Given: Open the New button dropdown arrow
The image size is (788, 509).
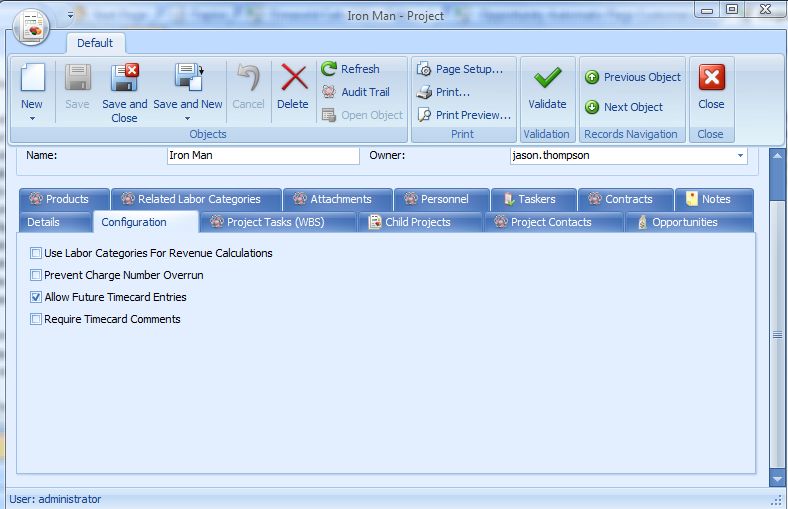Looking at the screenshot, I should pyautogui.click(x=32, y=119).
